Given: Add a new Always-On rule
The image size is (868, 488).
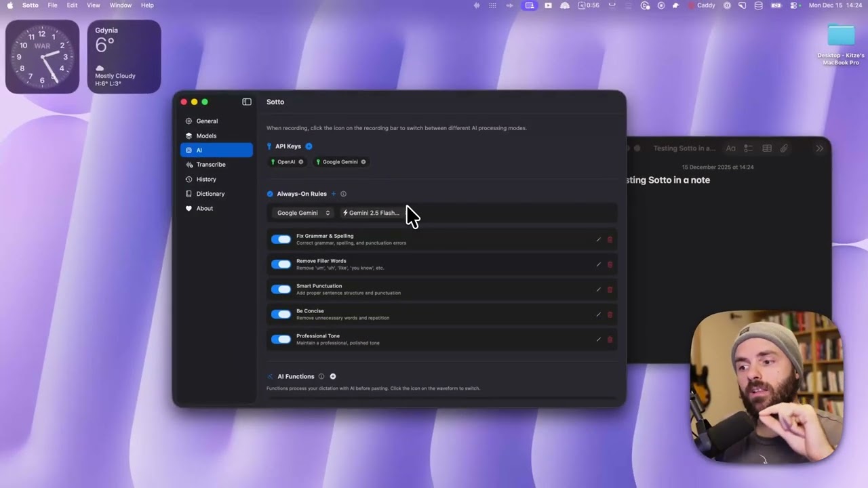Looking at the screenshot, I should pos(334,194).
